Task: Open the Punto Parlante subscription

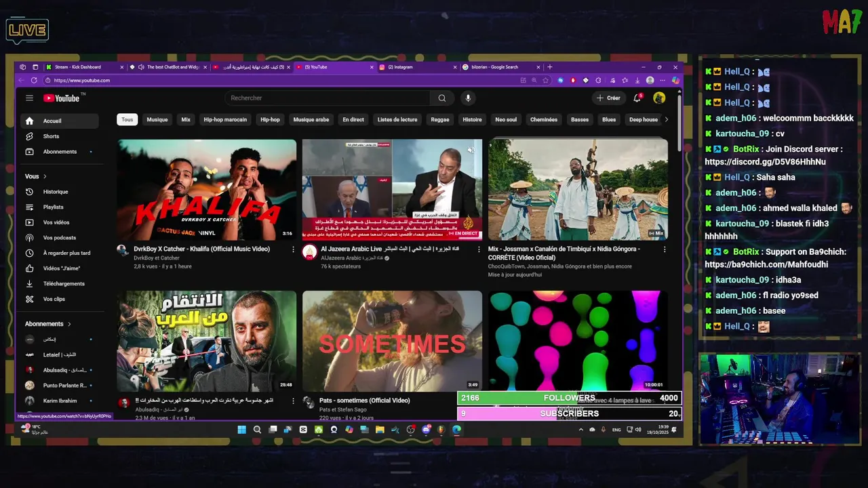Action: tap(59, 386)
